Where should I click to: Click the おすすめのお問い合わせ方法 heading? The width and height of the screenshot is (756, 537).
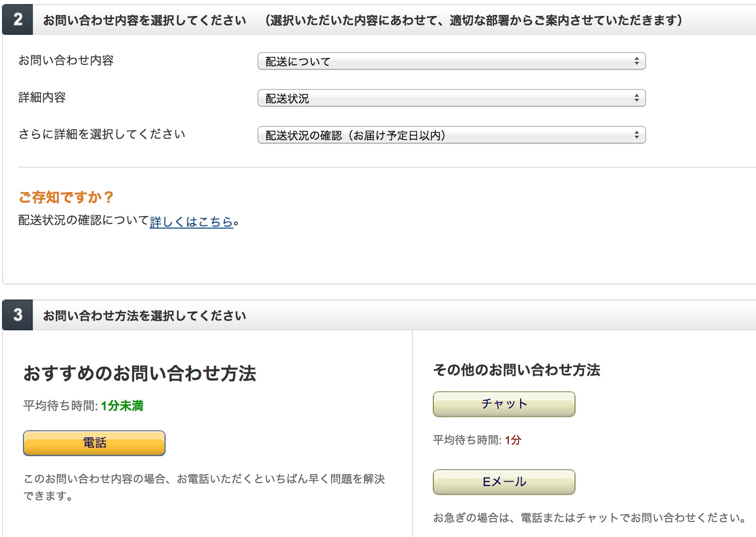(x=140, y=374)
